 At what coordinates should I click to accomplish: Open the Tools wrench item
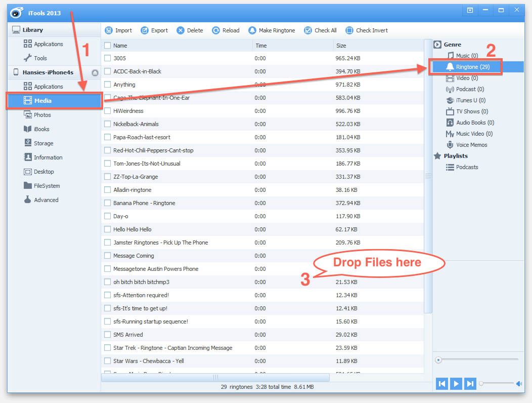(35, 58)
